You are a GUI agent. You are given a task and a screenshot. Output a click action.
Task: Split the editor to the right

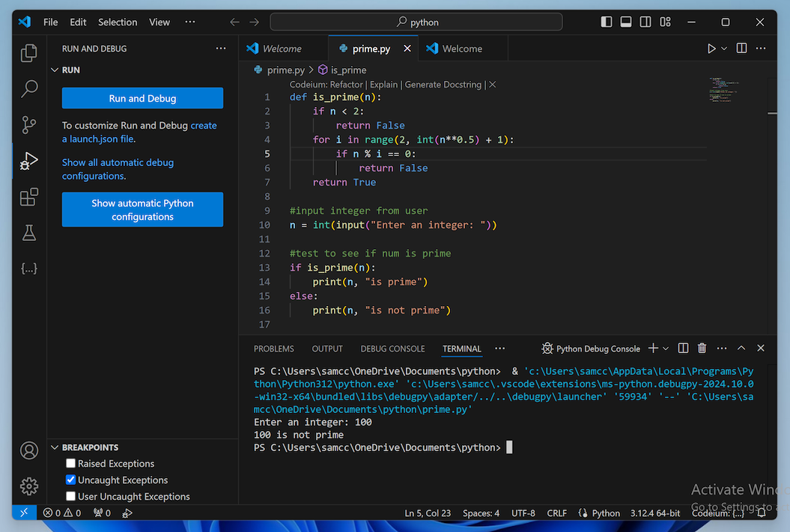(741, 49)
